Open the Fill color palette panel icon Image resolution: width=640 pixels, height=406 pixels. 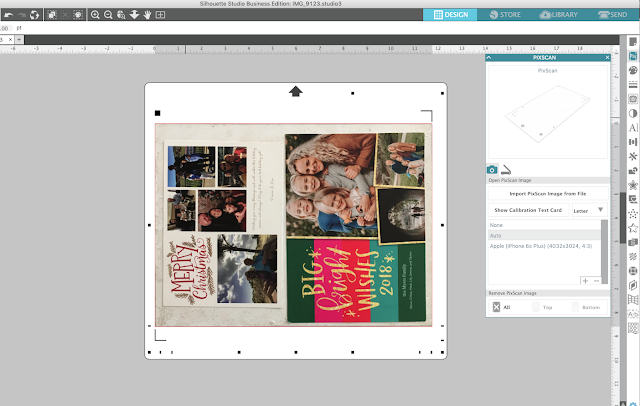tap(633, 70)
